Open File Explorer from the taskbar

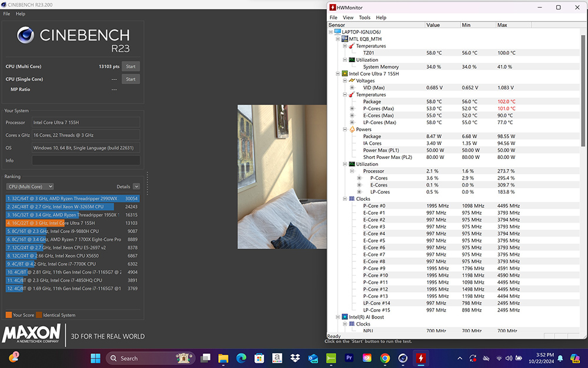223,358
